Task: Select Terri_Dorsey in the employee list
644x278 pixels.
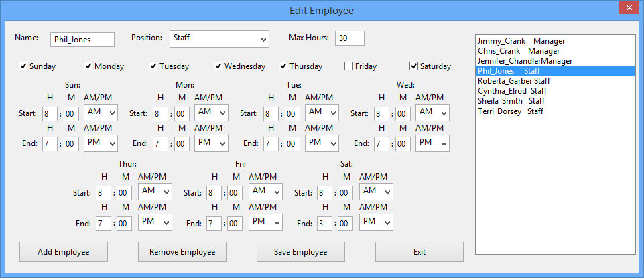Action: click(511, 111)
